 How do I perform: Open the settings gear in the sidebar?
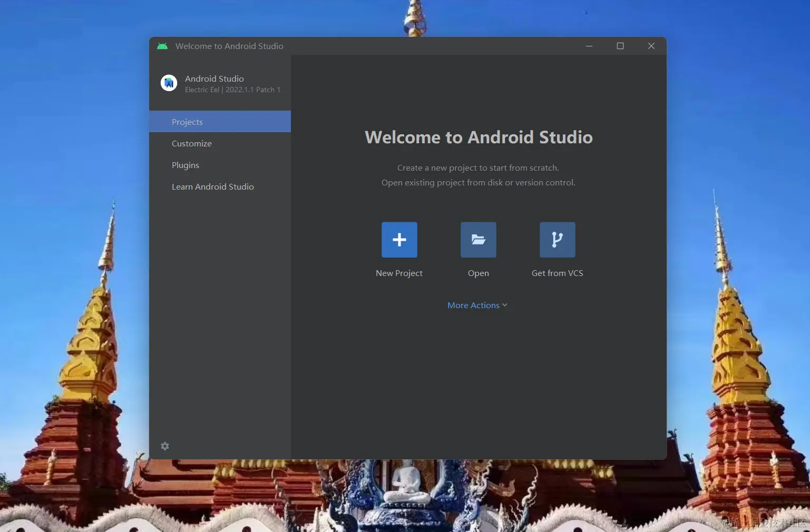pos(165,446)
